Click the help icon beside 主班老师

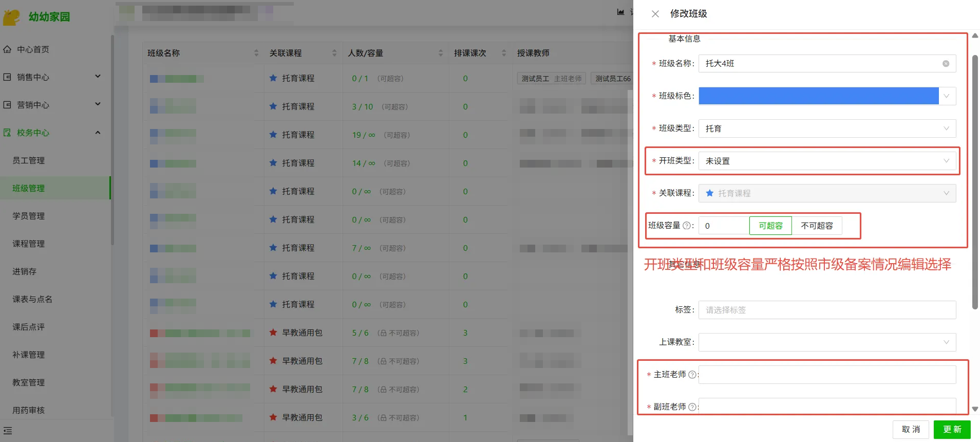point(692,375)
